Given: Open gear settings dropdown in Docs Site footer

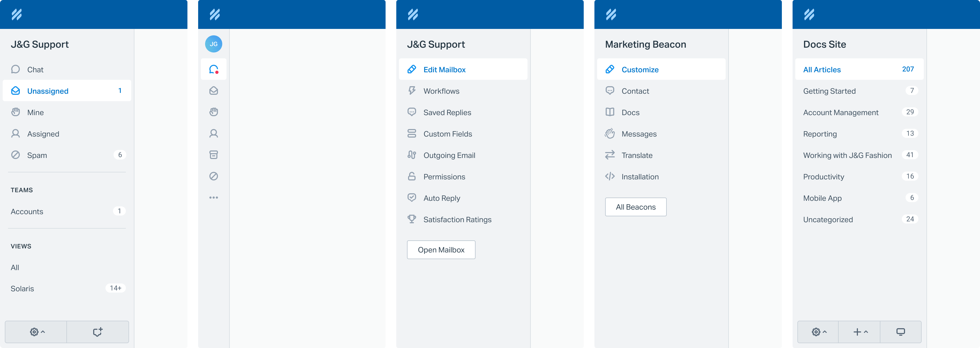Looking at the screenshot, I should [x=818, y=332].
